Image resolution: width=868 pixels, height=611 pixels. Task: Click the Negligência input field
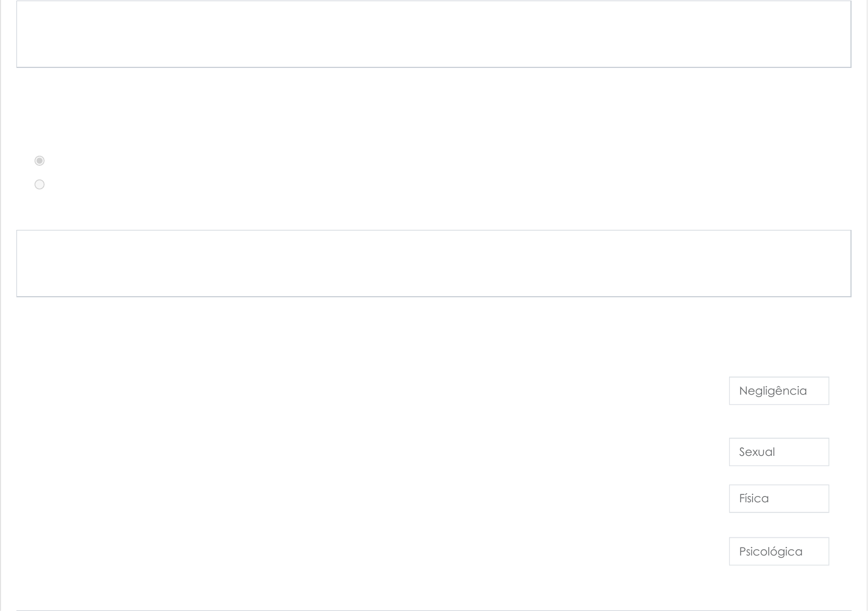click(x=779, y=391)
